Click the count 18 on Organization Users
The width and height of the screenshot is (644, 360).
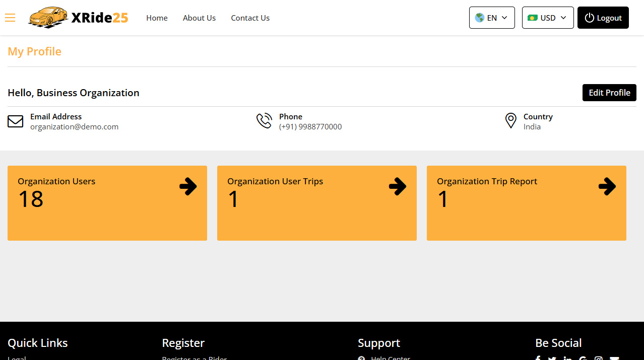point(31,199)
